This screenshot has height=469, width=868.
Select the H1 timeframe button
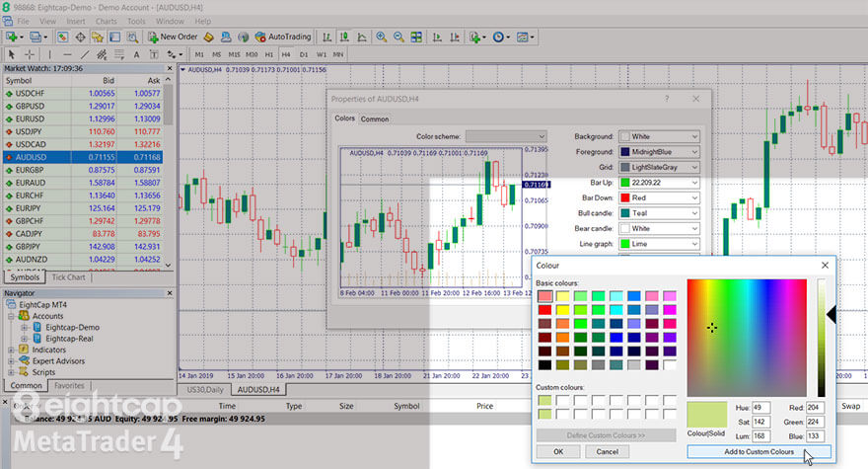coord(269,54)
